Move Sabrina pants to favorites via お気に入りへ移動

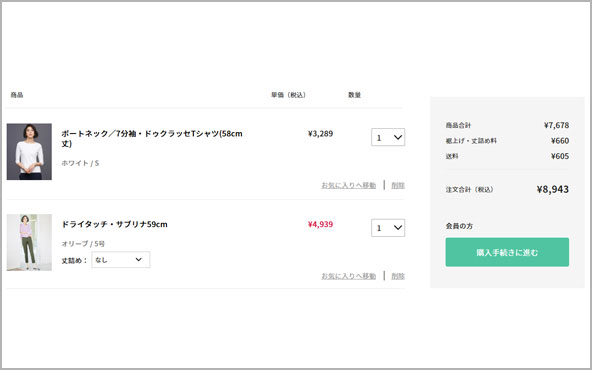(348, 276)
